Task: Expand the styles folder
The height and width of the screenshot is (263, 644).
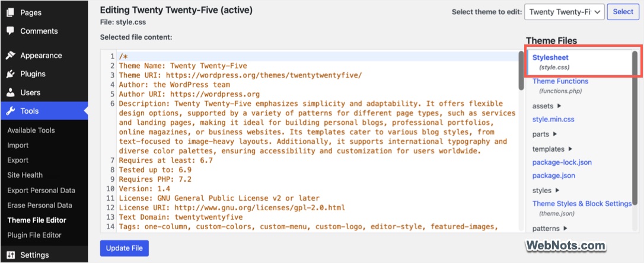Action: [546, 190]
